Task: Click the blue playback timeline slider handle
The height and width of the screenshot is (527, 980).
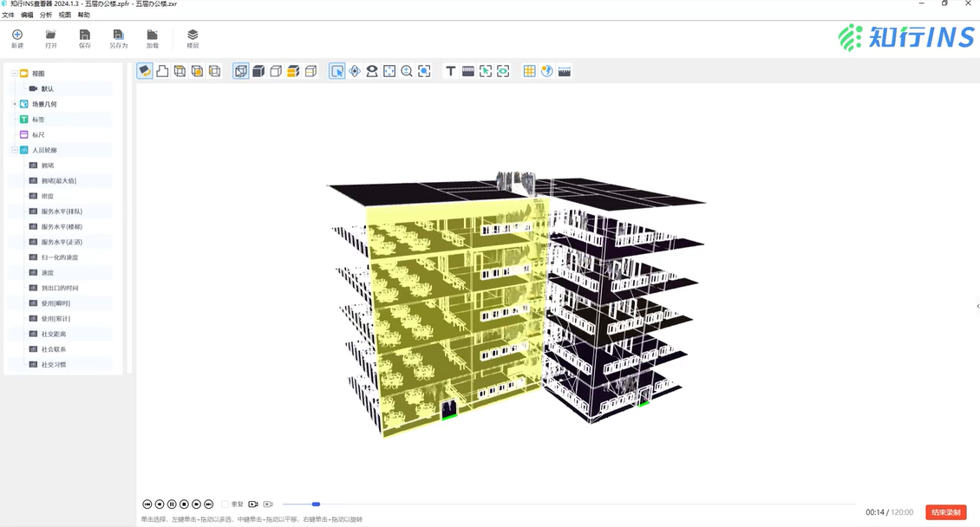Action: click(317, 504)
